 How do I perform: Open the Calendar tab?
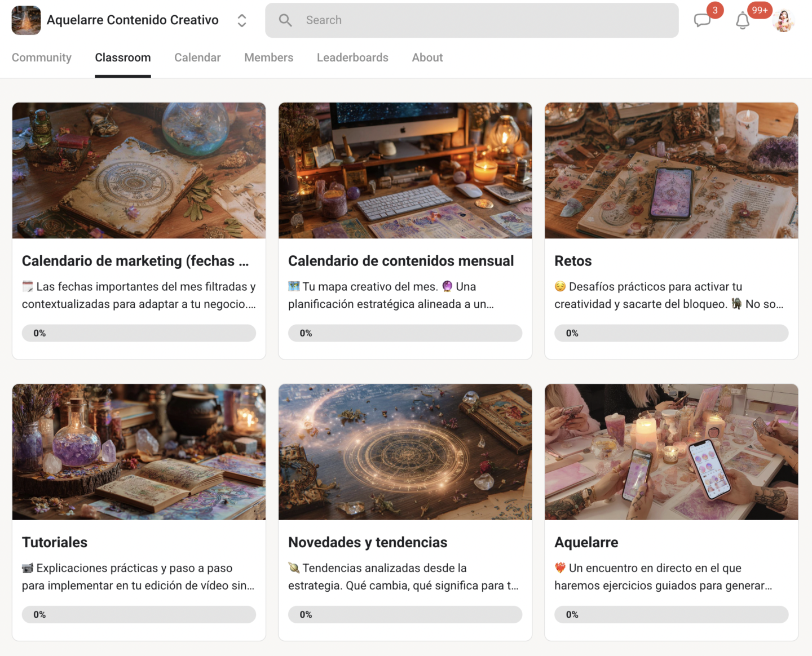pos(197,57)
